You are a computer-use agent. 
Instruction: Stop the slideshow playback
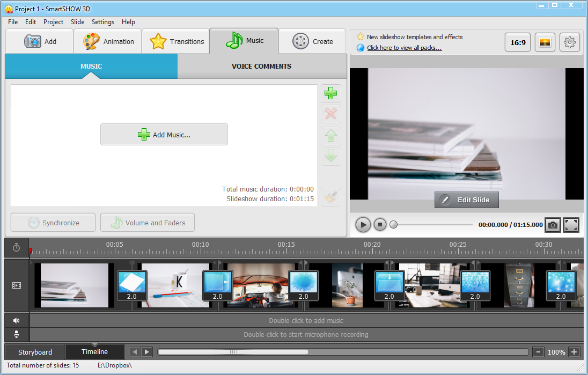pos(380,225)
